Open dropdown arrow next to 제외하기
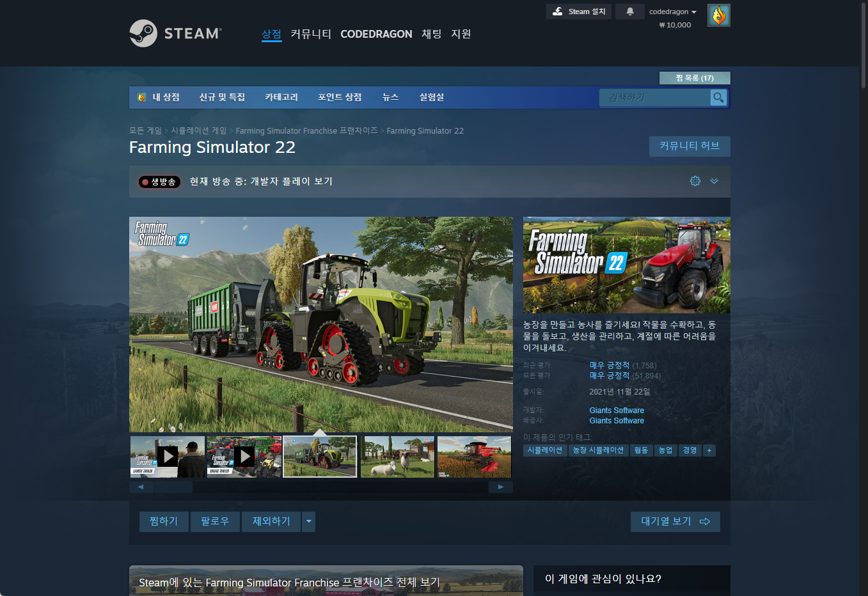Image resolution: width=868 pixels, height=596 pixels. click(309, 522)
